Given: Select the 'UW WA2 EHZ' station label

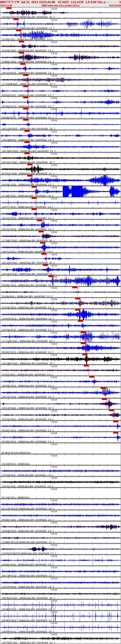Looking at the screenshot, I should pyautogui.click(x=9, y=386).
